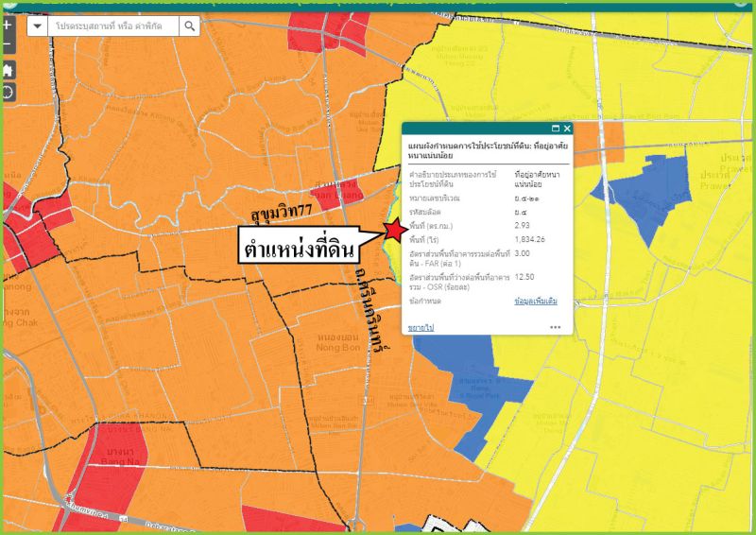Viewport: 756px width, 535px height.
Task: Click the small orange zone beside the popup
Action: [599, 141]
